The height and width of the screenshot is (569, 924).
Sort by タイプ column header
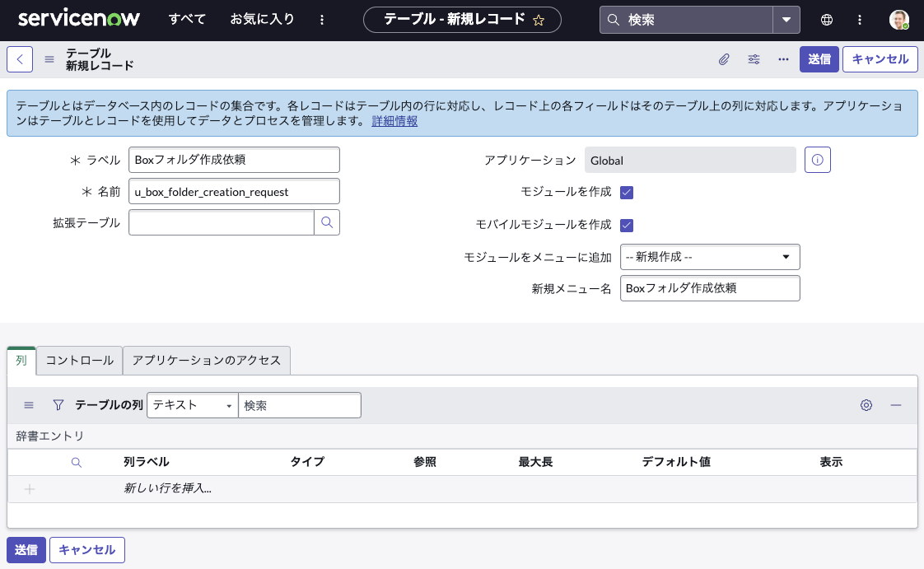[308, 462]
